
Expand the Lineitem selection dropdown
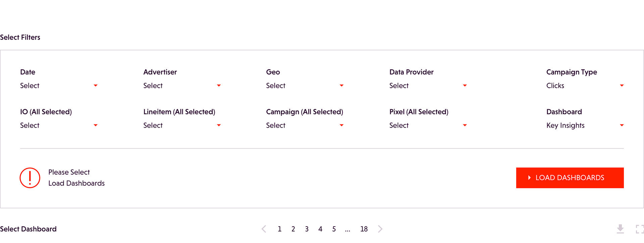[x=182, y=125]
